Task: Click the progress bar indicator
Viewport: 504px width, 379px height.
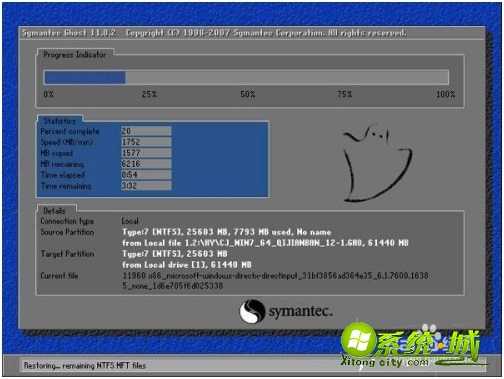Action: coord(246,78)
